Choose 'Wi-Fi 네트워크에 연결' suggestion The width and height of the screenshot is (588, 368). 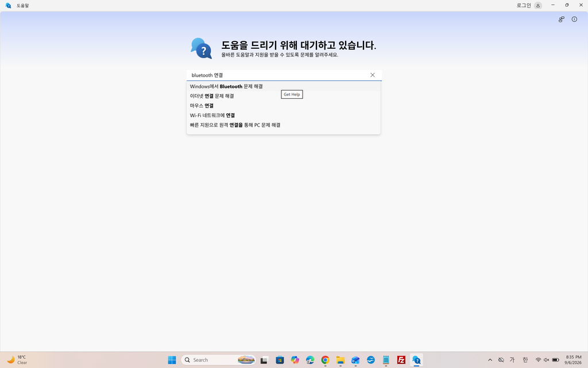[x=284, y=115]
